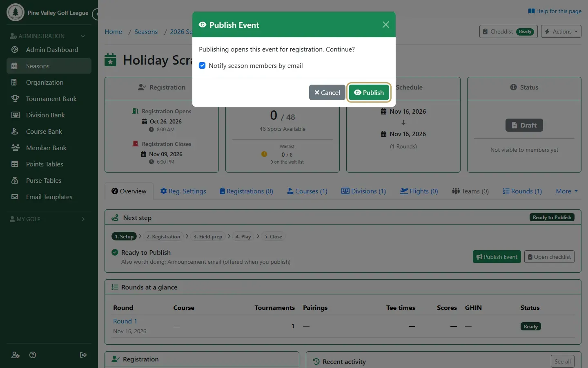Confirm with the green Publish button
Viewport: 588px width, 368px height.
pos(369,92)
